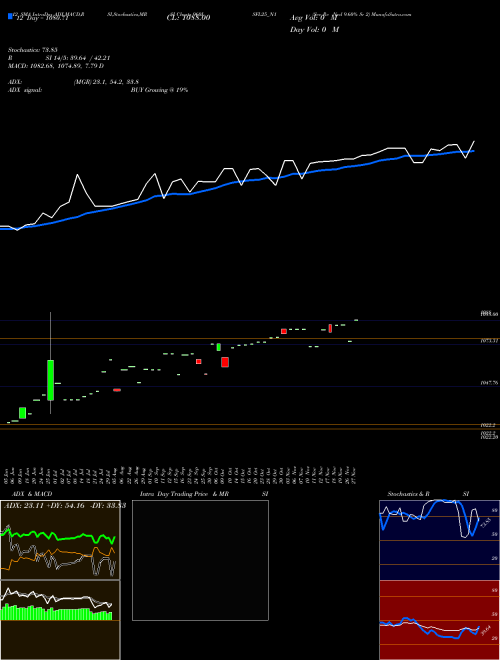Select the 'MACD: 1082.68, 1074.89, 7.79 D' line
The height and width of the screenshot is (660, 500).
click(x=56, y=66)
